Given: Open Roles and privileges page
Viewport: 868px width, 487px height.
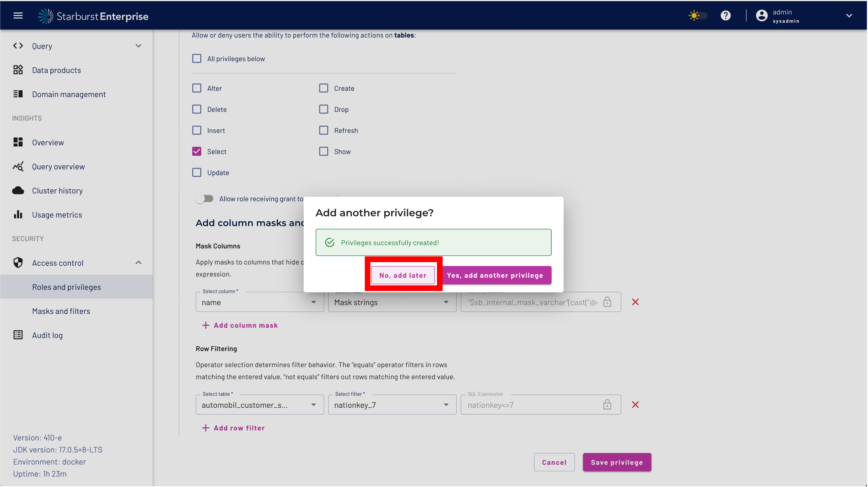Looking at the screenshot, I should coord(66,287).
